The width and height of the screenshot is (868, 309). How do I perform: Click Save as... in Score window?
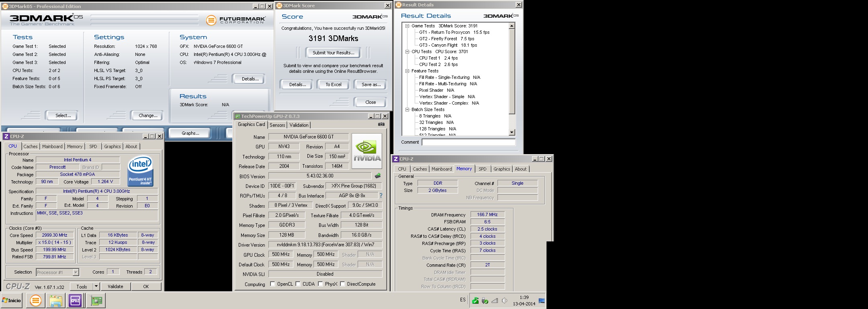pyautogui.click(x=371, y=84)
